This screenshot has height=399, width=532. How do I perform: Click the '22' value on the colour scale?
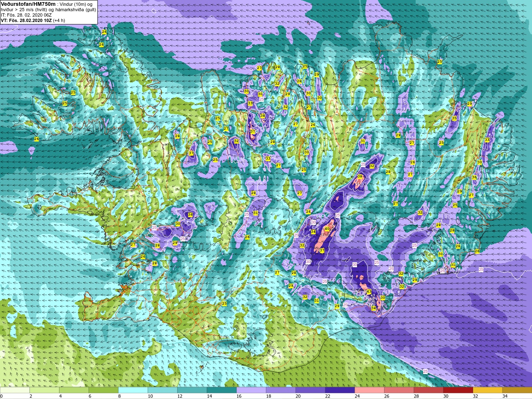(x=327, y=396)
